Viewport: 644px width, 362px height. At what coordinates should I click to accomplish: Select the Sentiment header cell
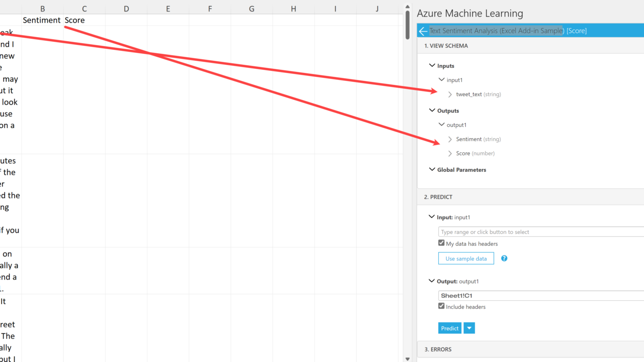tap(42, 20)
